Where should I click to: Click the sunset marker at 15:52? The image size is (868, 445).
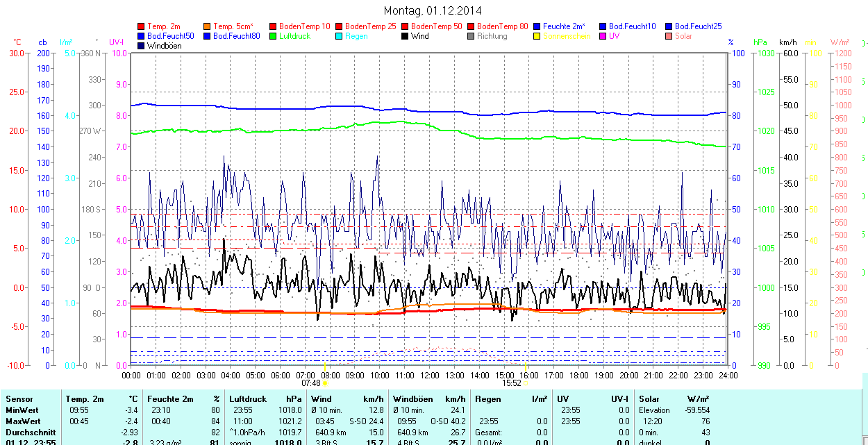(526, 383)
